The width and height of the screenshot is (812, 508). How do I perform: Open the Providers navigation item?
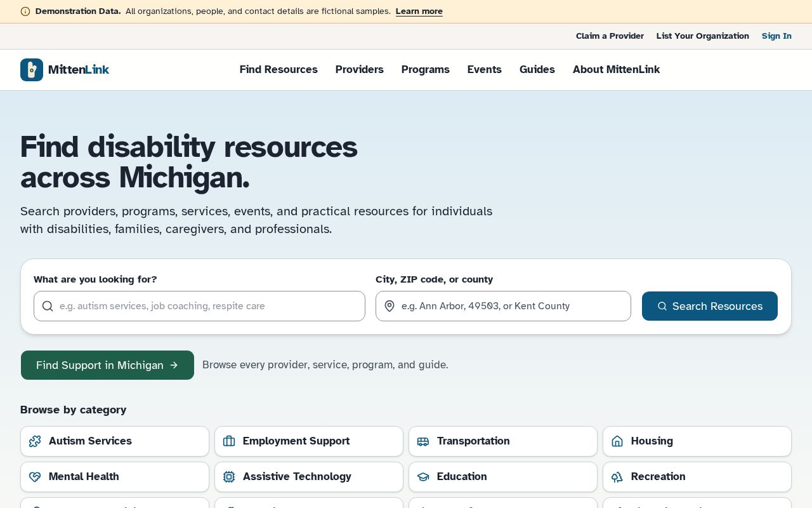point(360,70)
